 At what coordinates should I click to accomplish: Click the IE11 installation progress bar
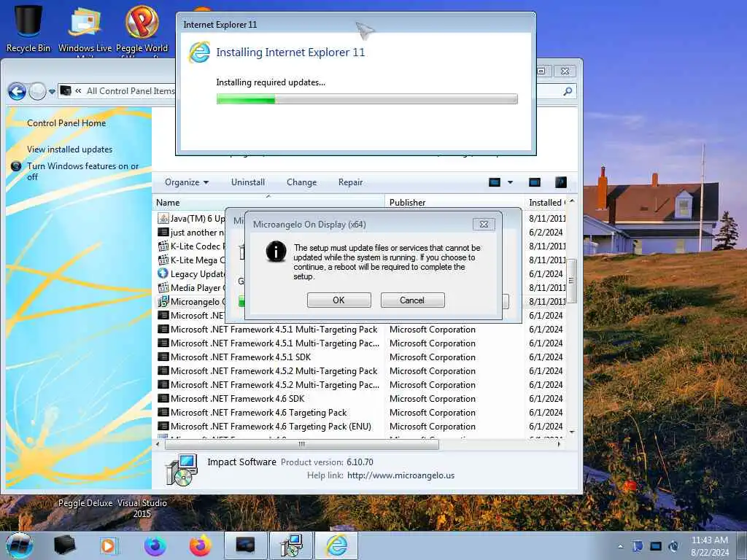tap(367, 99)
